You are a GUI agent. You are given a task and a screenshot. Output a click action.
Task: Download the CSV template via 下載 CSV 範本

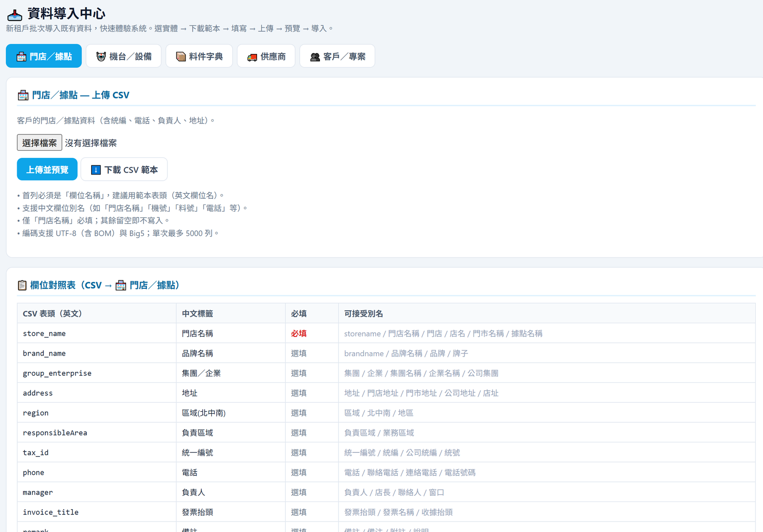[124, 169]
